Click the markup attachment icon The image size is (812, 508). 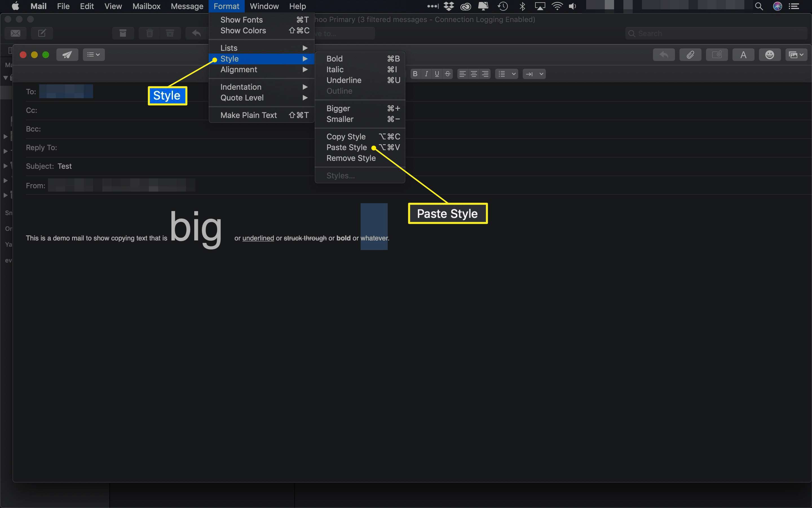717,55
